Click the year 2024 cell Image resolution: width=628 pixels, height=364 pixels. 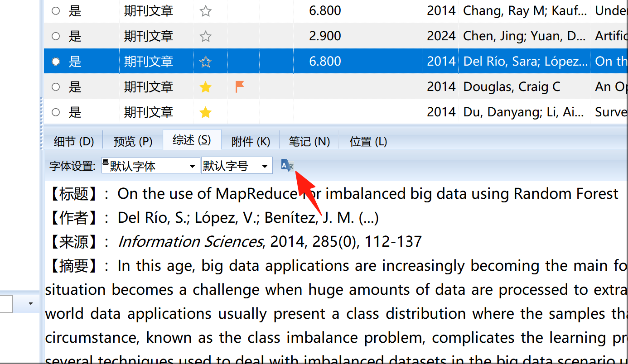(x=441, y=36)
